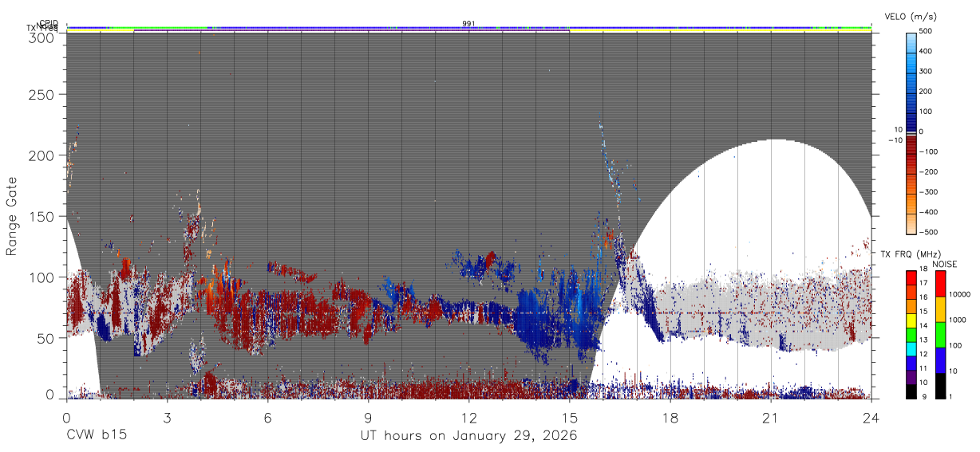Select the 6 tick on the UT hours axis

[267, 417]
